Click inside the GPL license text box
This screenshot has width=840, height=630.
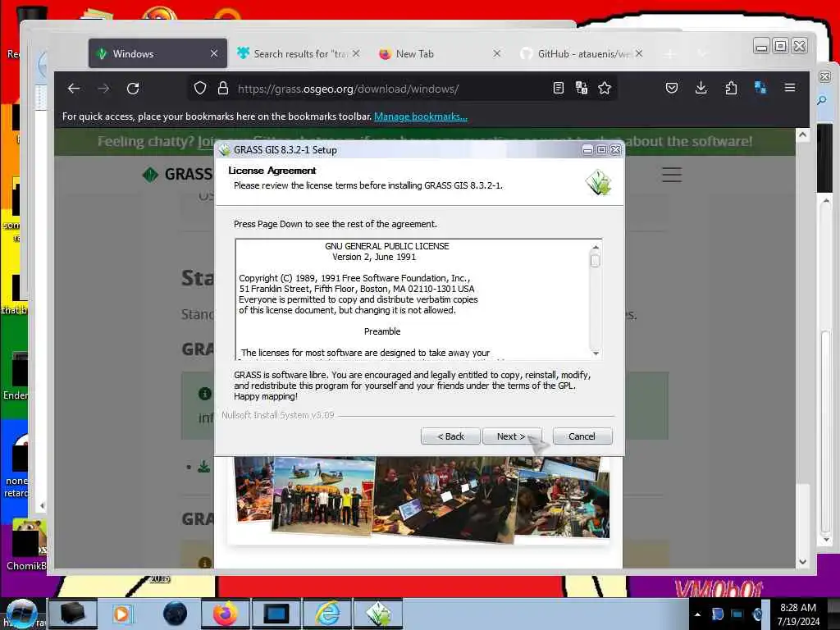pos(413,299)
